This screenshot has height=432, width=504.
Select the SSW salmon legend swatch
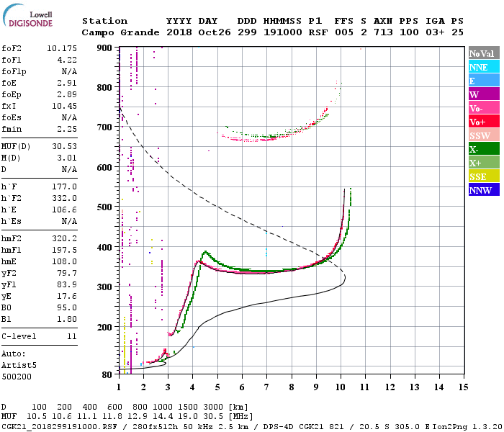[x=484, y=135]
